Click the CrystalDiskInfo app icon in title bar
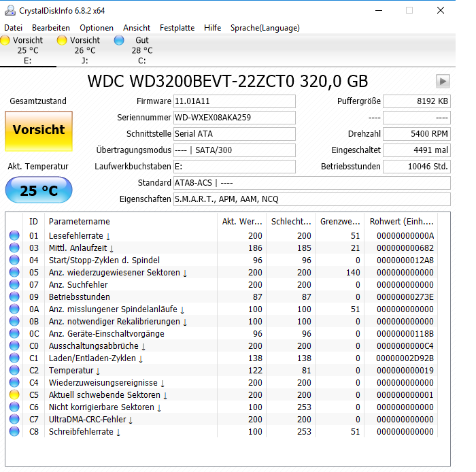This screenshot has height=472, width=476. tap(10, 11)
